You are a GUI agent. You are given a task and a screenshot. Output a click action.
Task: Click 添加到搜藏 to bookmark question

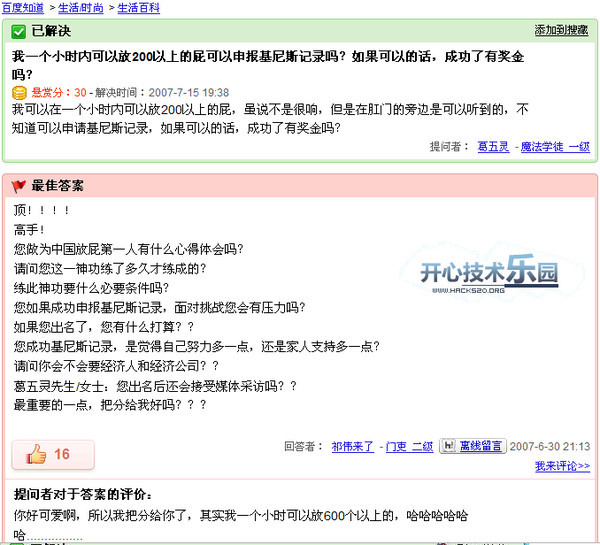[x=561, y=31]
